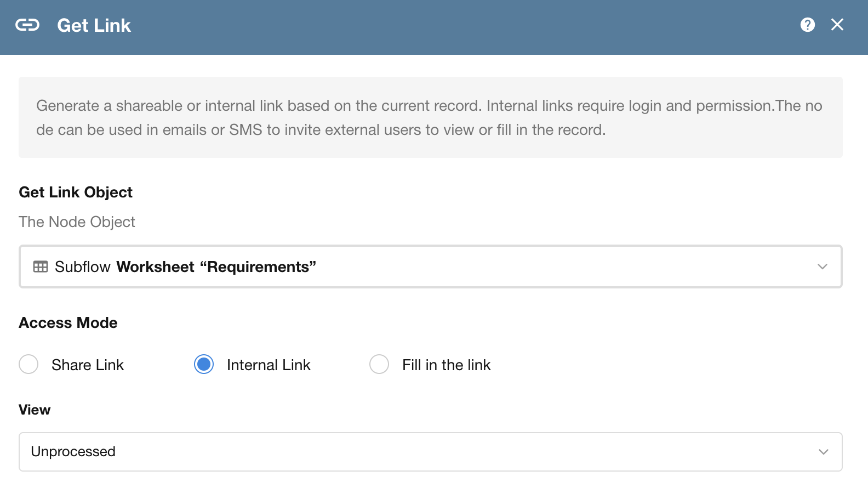The height and width of the screenshot is (499, 868).
Task: Click the Get Link Object heading
Action: (x=76, y=192)
